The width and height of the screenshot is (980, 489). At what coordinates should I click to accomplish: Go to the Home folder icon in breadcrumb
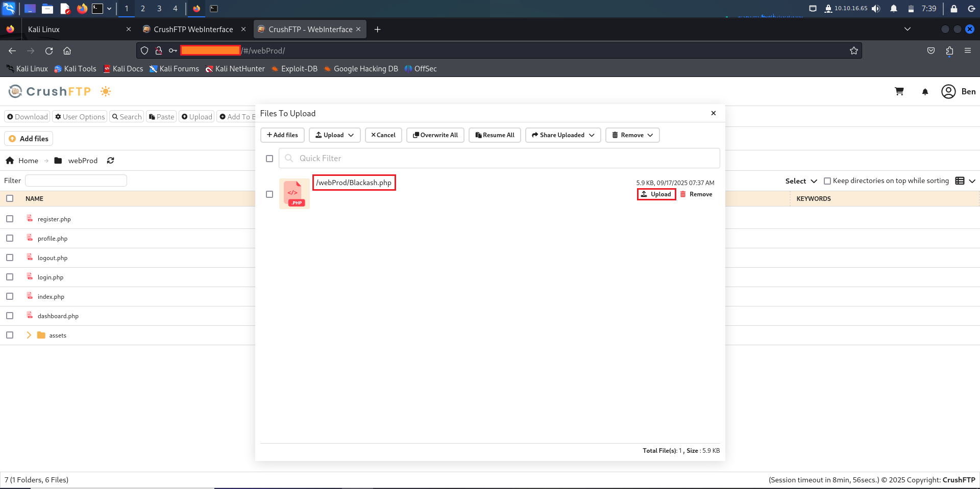[10, 161]
